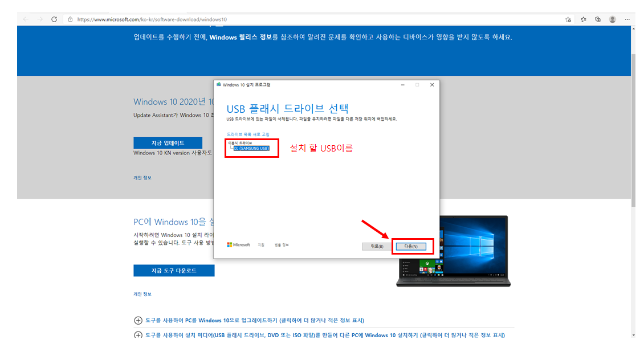This screenshot has height=348, width=644.
Task: Click USB 플래시 드라이브 선택 title
Action: [x=287, y=109]
